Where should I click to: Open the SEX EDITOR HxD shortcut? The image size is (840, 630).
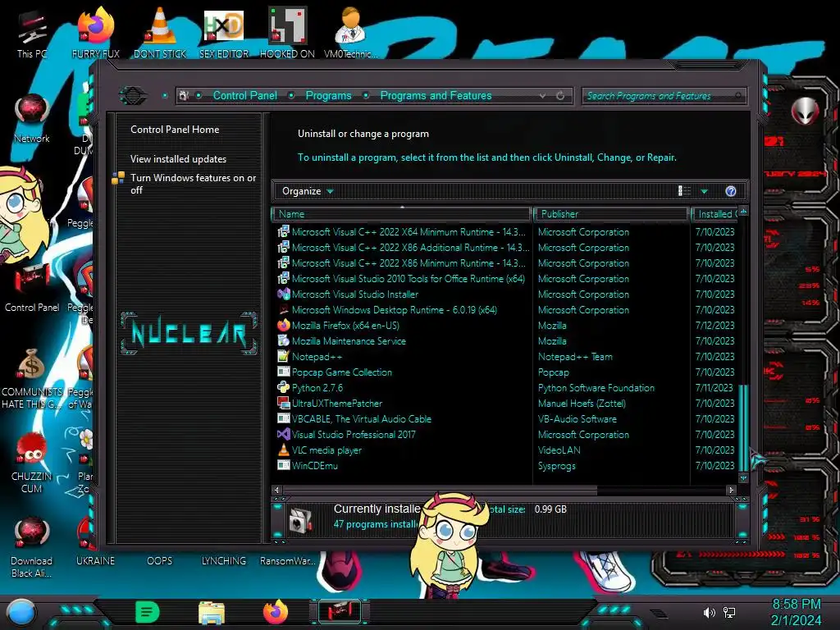click(224, 33)
